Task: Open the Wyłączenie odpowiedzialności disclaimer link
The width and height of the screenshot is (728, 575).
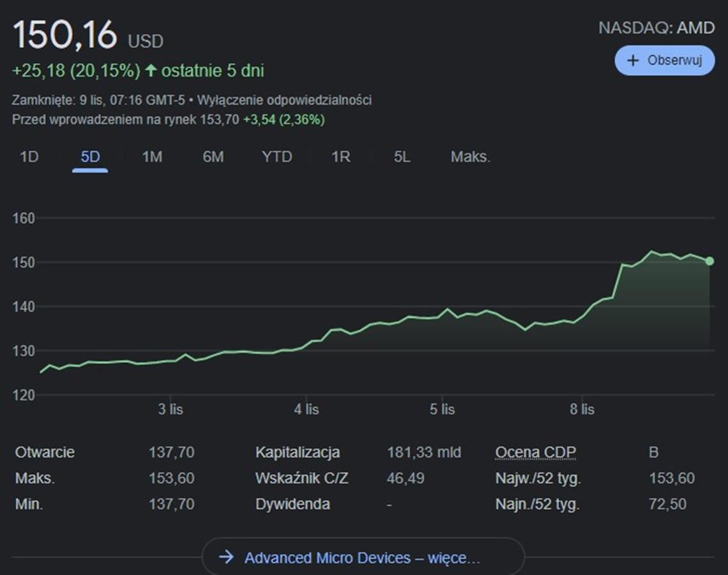Action: pyautogui.click(x=284, y=100)
